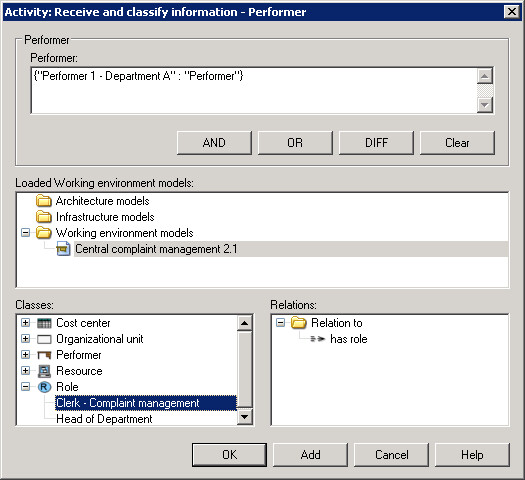The height and width of the screenshot is (480, 525).
Task: Select Head of Department role
Action: [104, 419]
